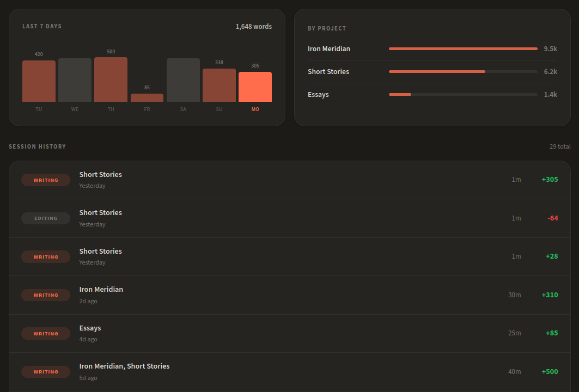The width and height of the screenshot is (579, 392).
Task: Click the +85 word change value
Action: click(x=552, y=333)
